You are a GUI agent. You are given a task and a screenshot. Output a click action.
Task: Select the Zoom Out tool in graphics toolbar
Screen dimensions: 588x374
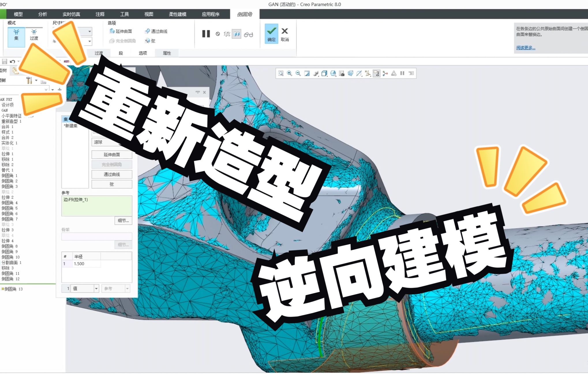[x=298, y=73]
